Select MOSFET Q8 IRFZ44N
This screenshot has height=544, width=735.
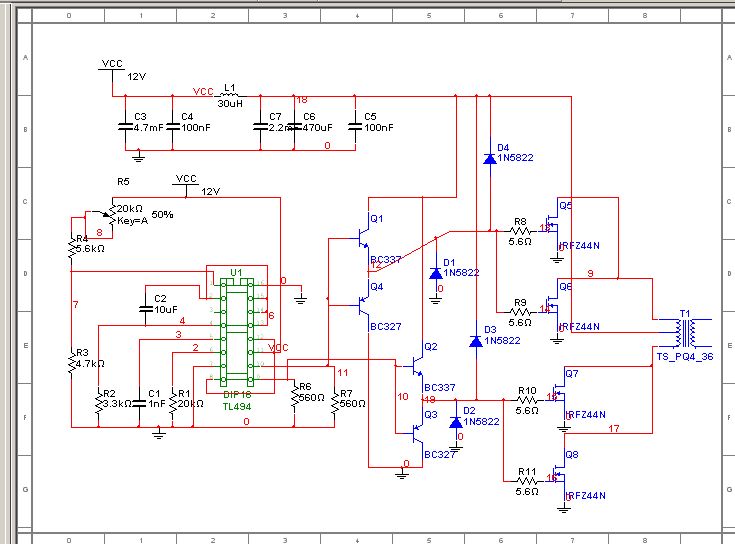click(560, 477)
